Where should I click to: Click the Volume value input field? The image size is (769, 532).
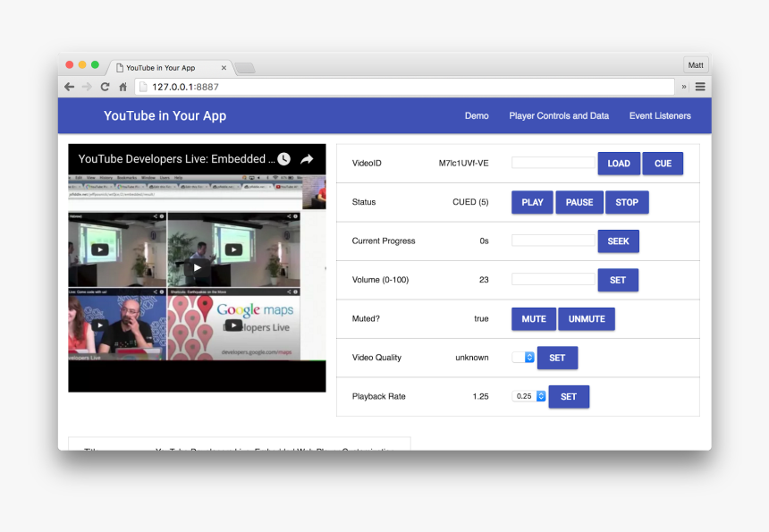tap(554, 279)
